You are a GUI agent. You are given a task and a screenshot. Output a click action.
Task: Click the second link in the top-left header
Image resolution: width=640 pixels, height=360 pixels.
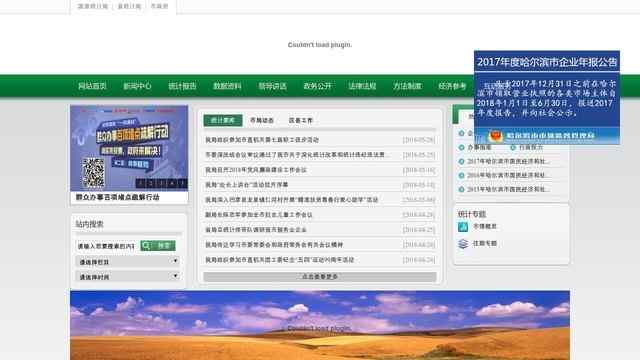coord(129,6)
